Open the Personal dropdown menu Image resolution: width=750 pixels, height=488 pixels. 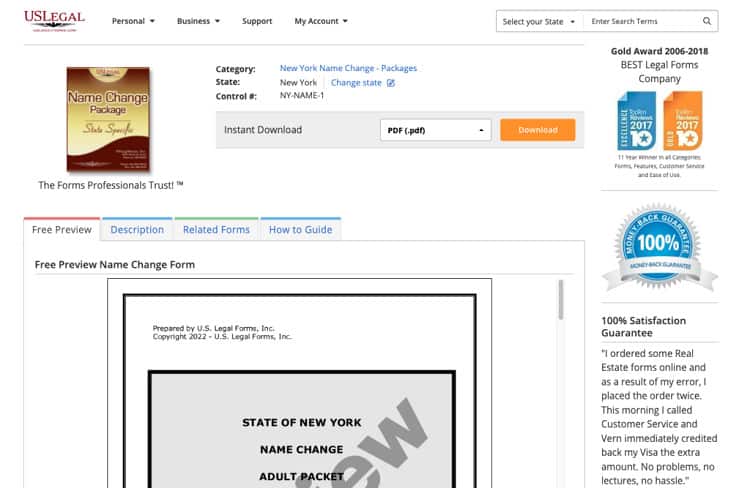133,21
